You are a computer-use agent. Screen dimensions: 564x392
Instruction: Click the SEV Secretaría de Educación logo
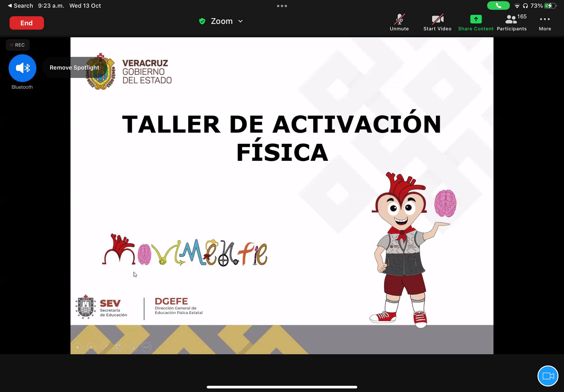click(x=101, y=307)
